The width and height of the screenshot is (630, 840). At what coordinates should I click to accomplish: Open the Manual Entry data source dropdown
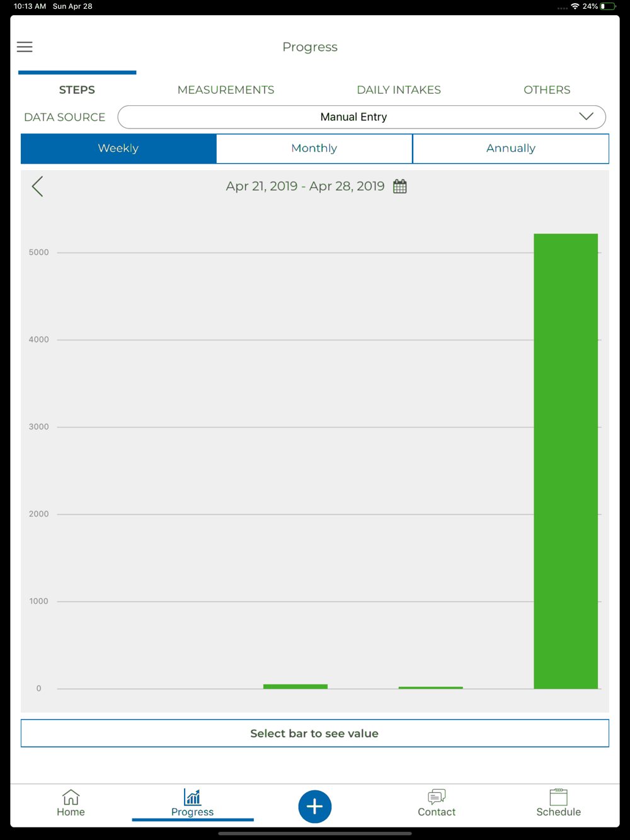click(362, 117)
